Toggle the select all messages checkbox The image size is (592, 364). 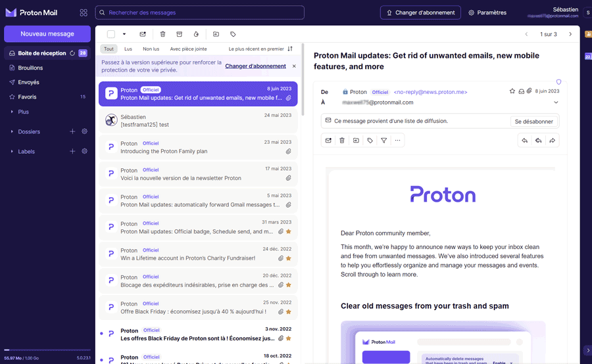(x=111, y=34)
